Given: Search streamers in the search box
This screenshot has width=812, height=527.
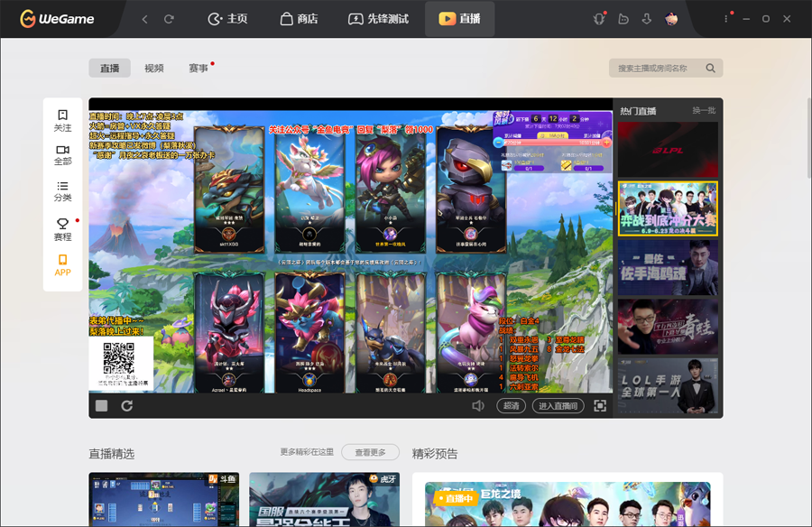Looking at the screenshot, I should (x=659, y=68).
